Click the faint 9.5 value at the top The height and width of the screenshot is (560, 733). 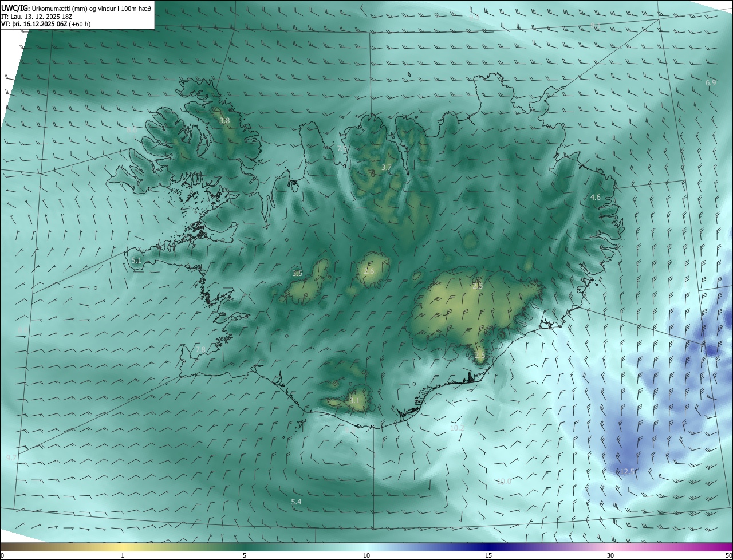(474, 17)
